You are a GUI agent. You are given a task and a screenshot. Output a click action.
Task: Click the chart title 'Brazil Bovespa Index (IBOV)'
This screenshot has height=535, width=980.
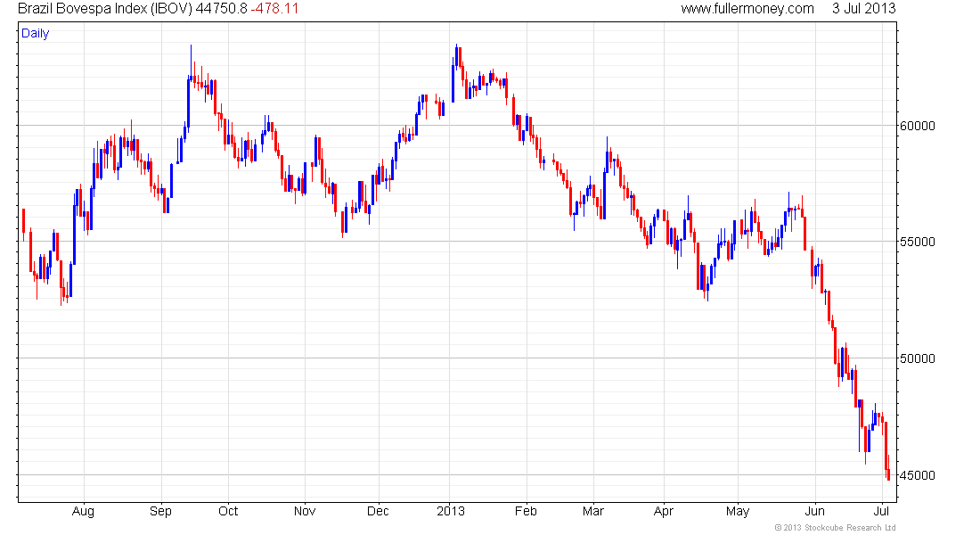(105, 9)
